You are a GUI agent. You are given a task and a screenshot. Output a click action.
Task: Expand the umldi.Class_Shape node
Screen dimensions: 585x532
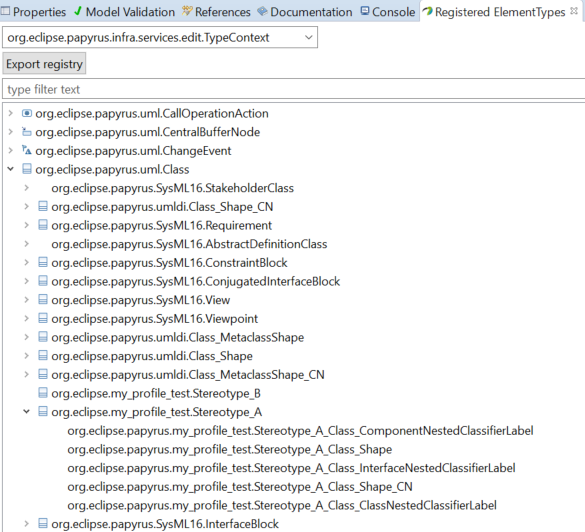tap(26, 356)
